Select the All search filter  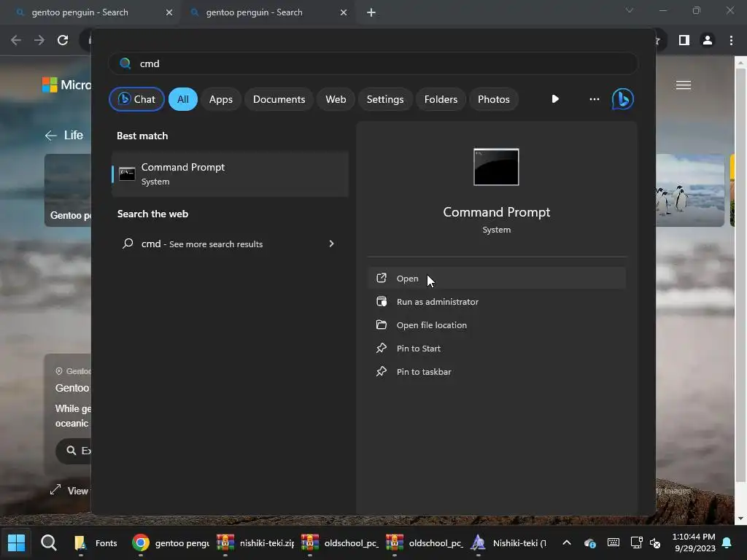click(x=183, y=99)
